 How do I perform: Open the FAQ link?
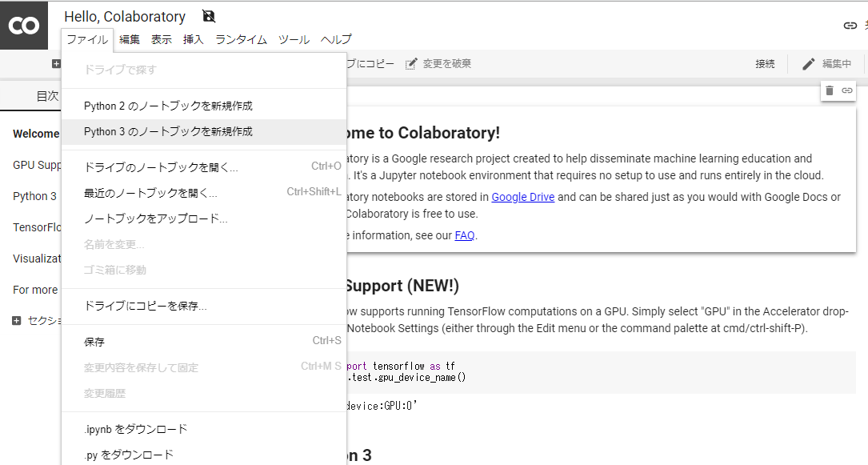(x=465, y=236)
